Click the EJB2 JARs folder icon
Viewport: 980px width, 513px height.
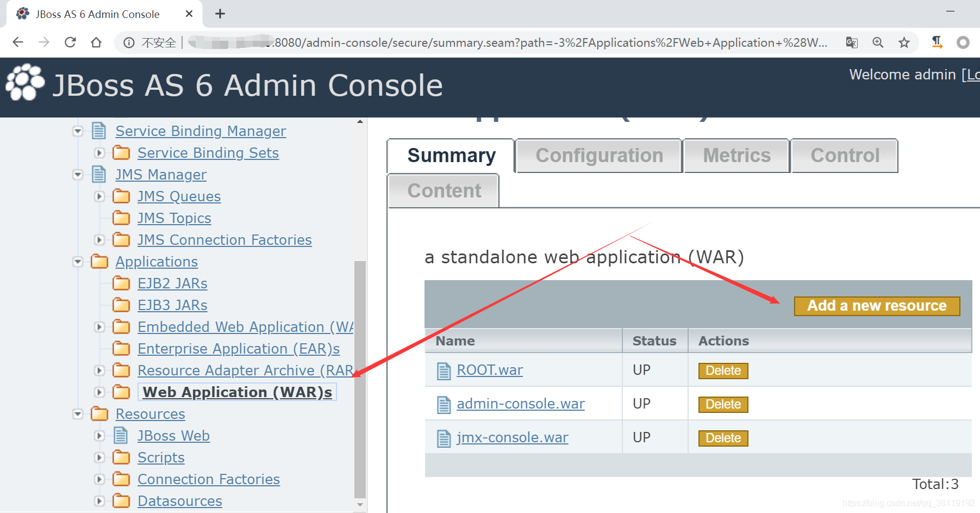[x=121, y=283]
